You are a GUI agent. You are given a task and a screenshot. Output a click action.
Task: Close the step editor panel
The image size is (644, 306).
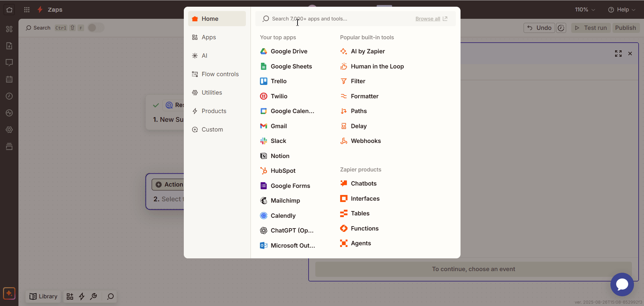point(630,54)
